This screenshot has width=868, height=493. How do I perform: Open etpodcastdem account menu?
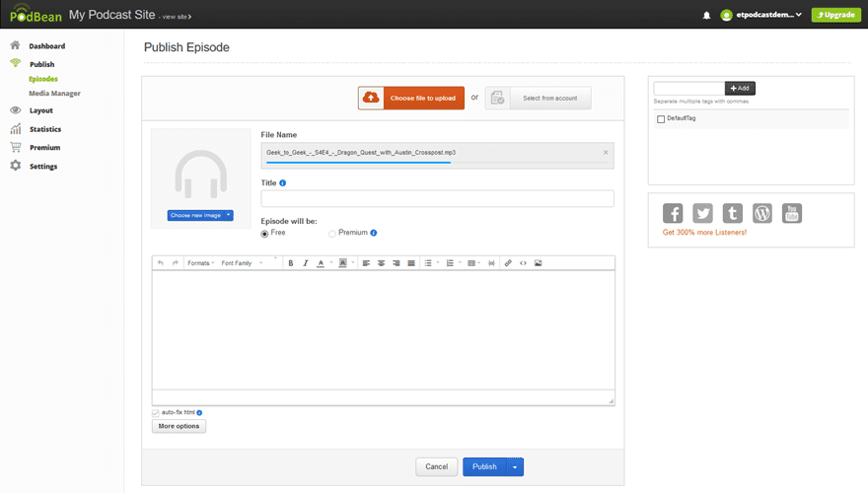click(761, 15)
